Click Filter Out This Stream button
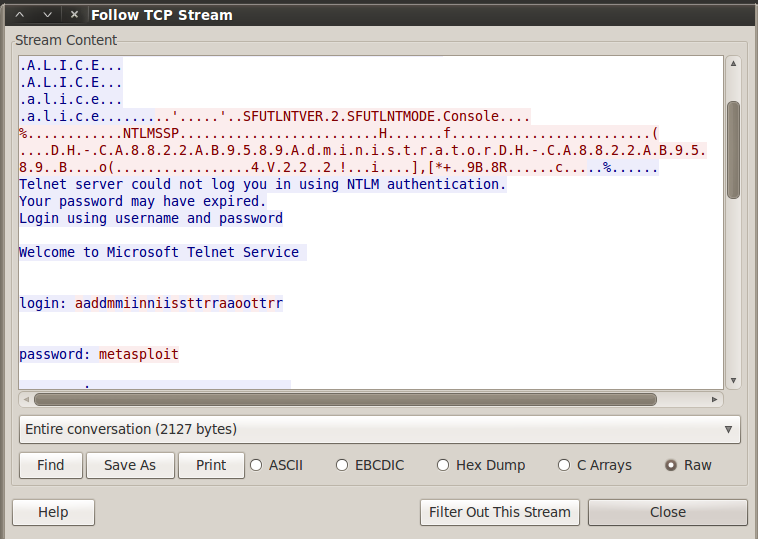The image size is (758, 539). tap(500, 512)
